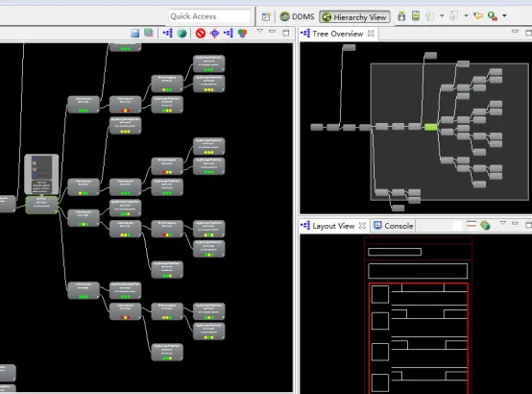
Task: Click the overlapping color circles icon
Action: click(x=242, y=34)
